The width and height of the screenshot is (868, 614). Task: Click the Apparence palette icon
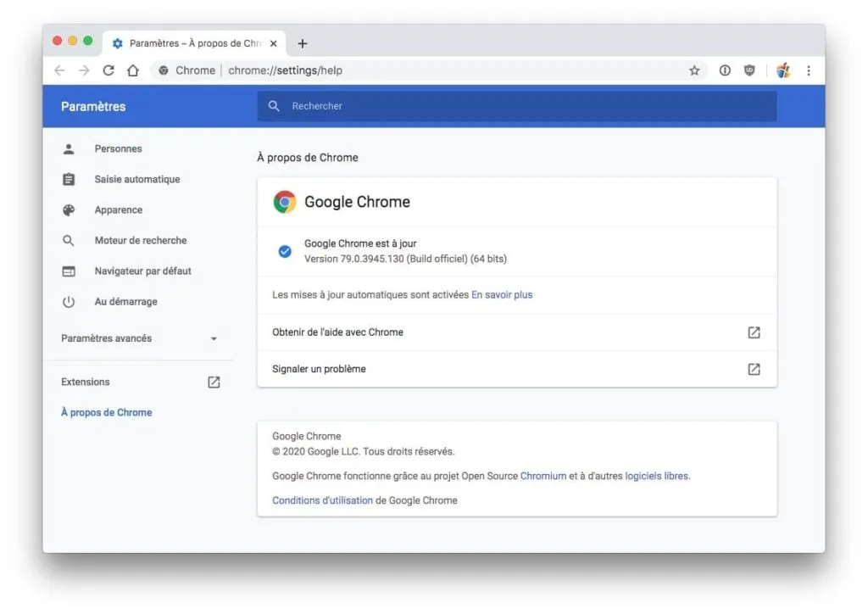coord(69,209)
